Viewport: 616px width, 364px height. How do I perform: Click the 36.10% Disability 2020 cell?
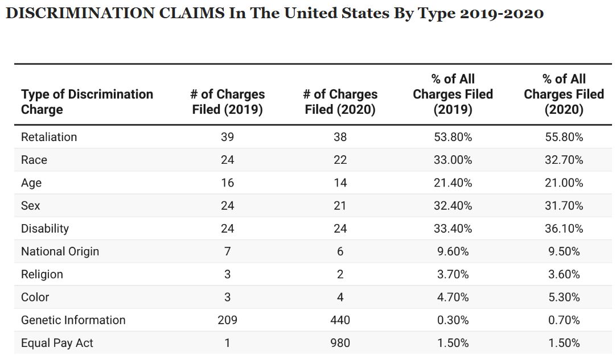564,229
